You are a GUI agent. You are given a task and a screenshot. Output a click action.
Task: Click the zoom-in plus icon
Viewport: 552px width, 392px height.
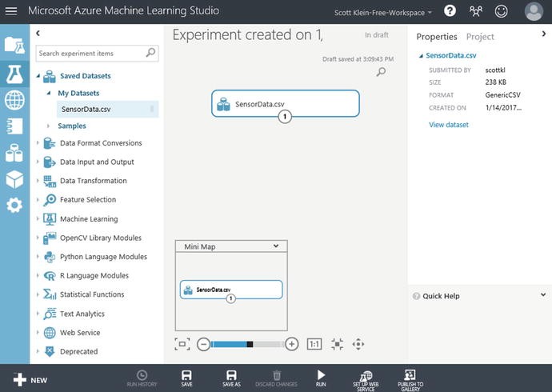[x=292, y=344]
